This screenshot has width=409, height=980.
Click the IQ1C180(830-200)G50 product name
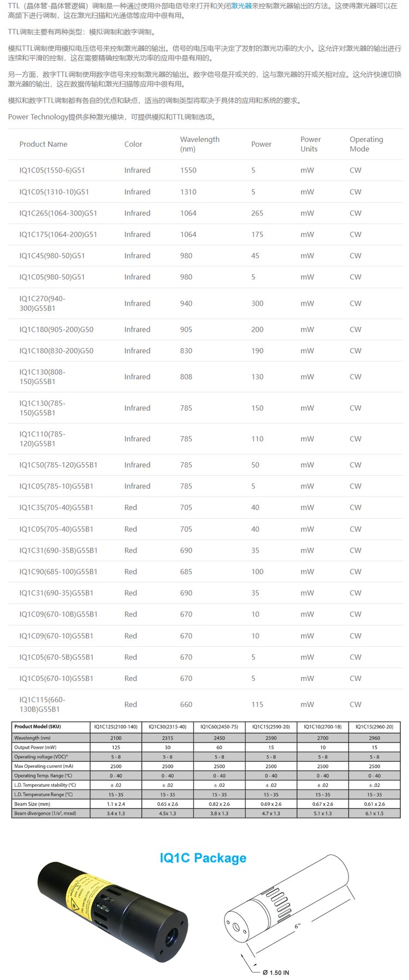tap(56, 351)
